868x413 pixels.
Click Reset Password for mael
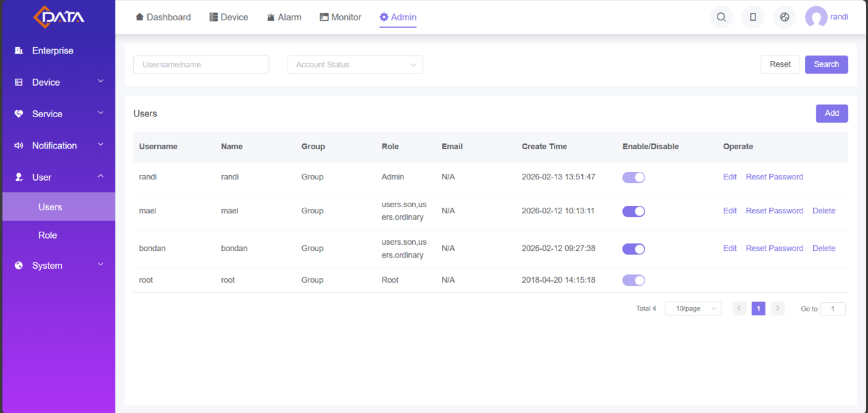pyautogui.click(x=774, y=211)
